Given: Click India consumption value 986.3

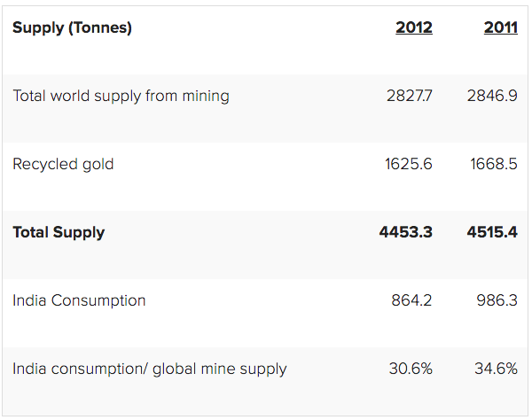Looking at the screenshot, I should 497,300.
